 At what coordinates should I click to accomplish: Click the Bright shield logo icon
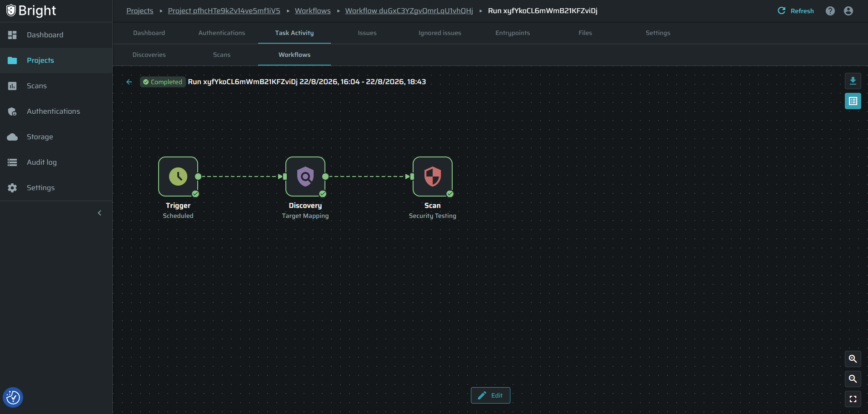tap(11, 10)
